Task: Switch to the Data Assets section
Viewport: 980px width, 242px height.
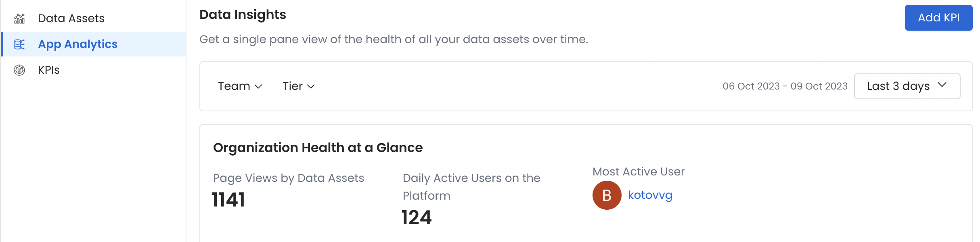Action: (x=71, y=18)
